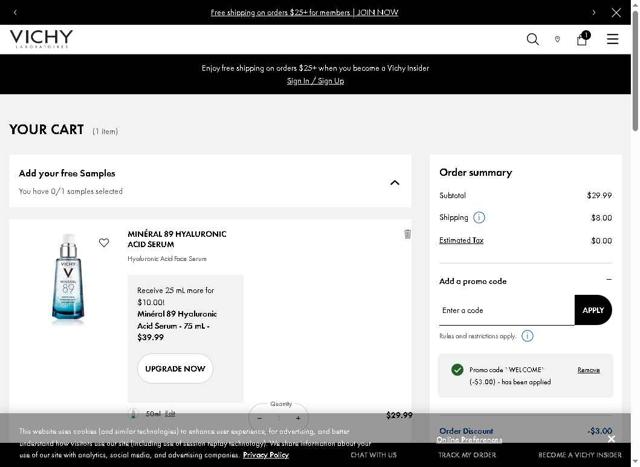Open the hamburger menu

coord(612,39)
